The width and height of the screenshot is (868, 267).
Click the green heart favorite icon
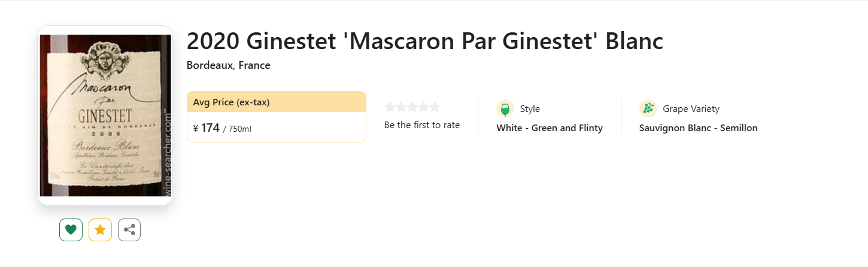click(71, 230)
